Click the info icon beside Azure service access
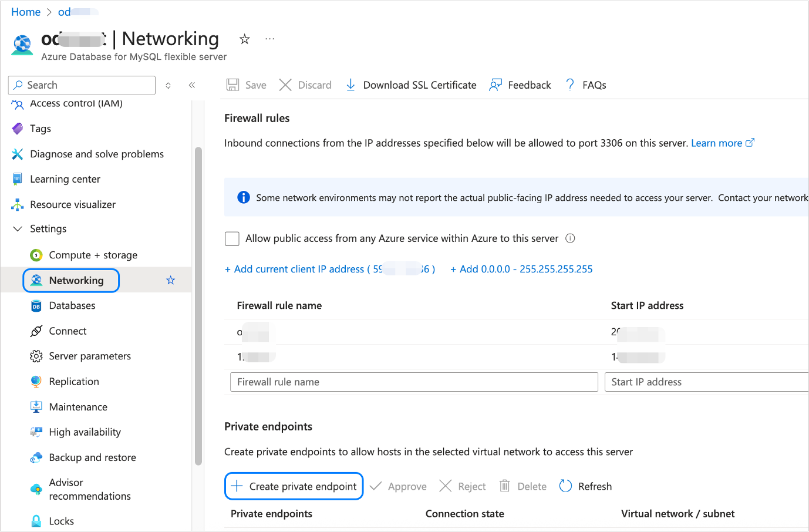The height and width of the screenshot is (532, 809). pyautogui.click(x=570, y=238)
